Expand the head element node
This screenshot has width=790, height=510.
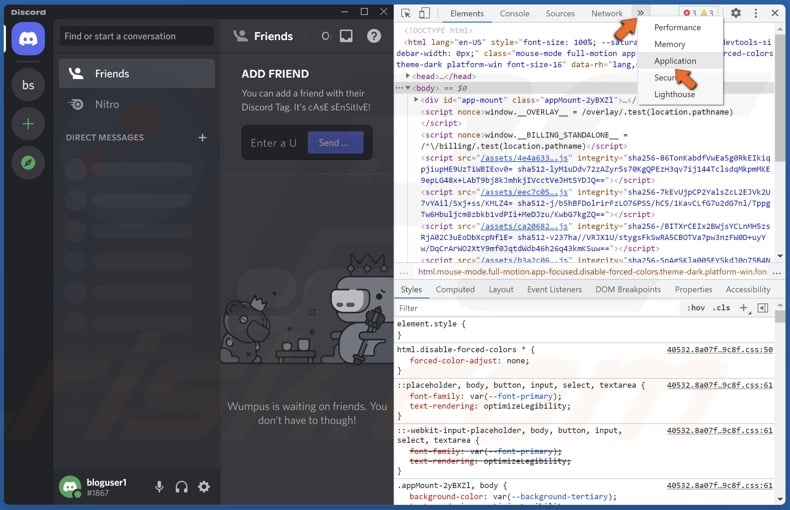coord(408,76)
